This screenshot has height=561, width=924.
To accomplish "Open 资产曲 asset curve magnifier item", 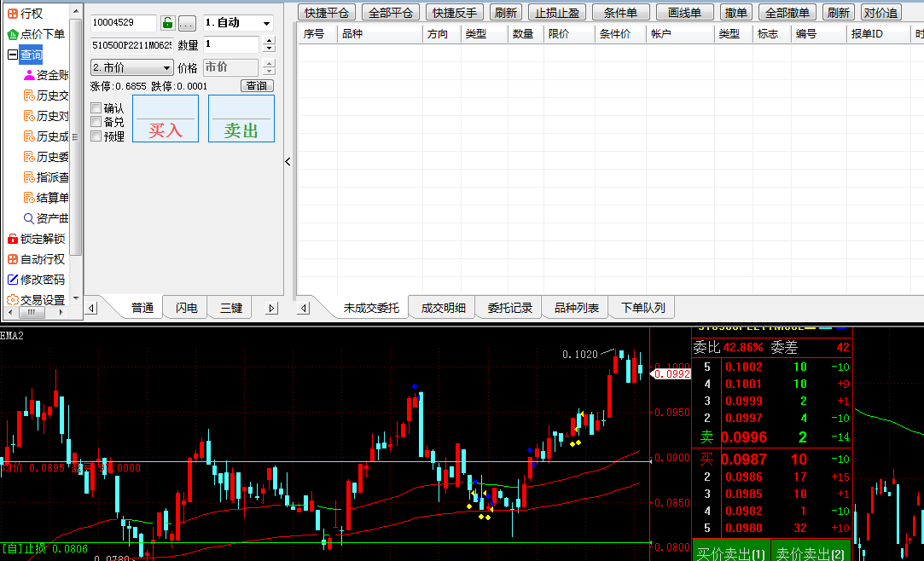I will [x=46, y=218].
